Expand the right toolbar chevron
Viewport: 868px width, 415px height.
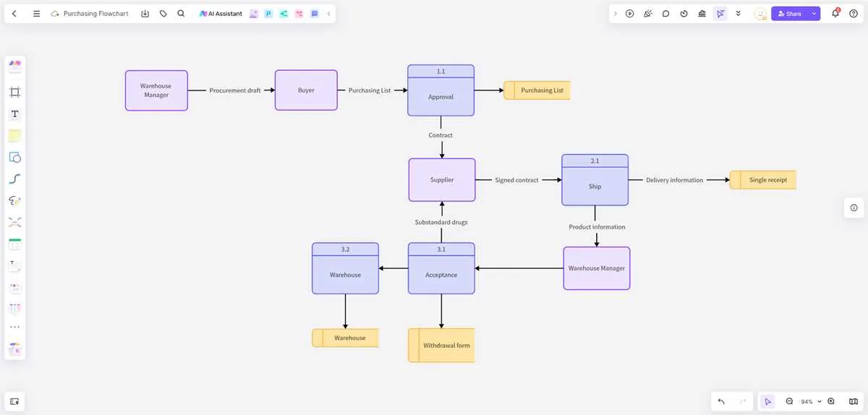[x=615, y=14]
